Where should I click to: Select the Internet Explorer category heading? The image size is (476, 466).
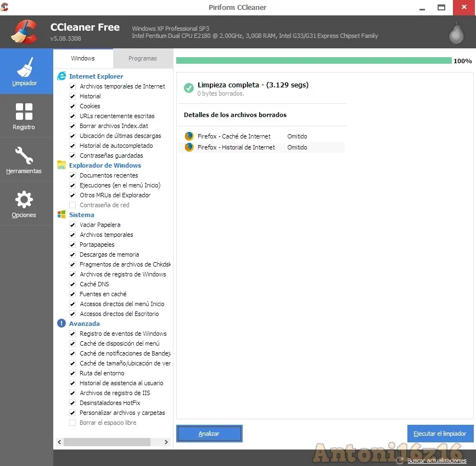pyautogui.click(x=96, y=76)
